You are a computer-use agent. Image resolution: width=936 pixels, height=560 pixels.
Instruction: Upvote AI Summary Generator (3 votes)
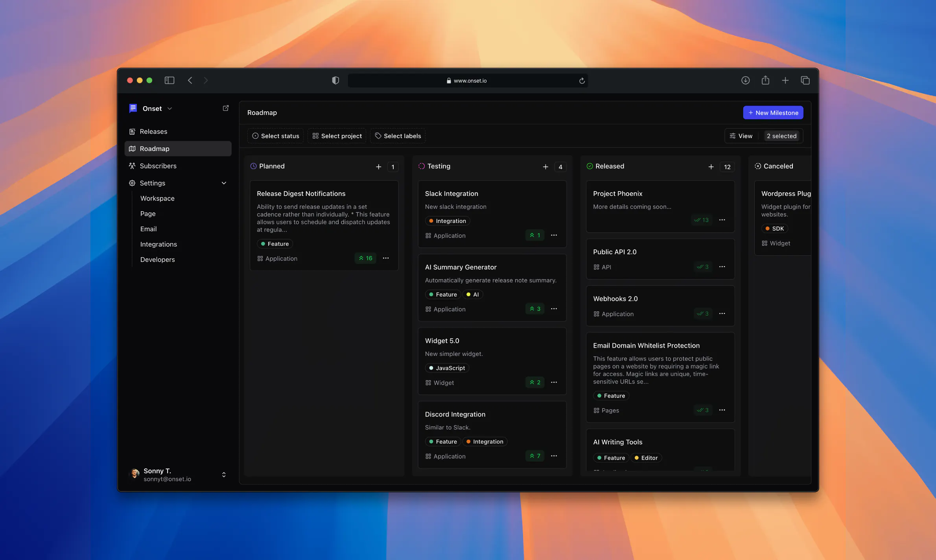pos(535,309)
